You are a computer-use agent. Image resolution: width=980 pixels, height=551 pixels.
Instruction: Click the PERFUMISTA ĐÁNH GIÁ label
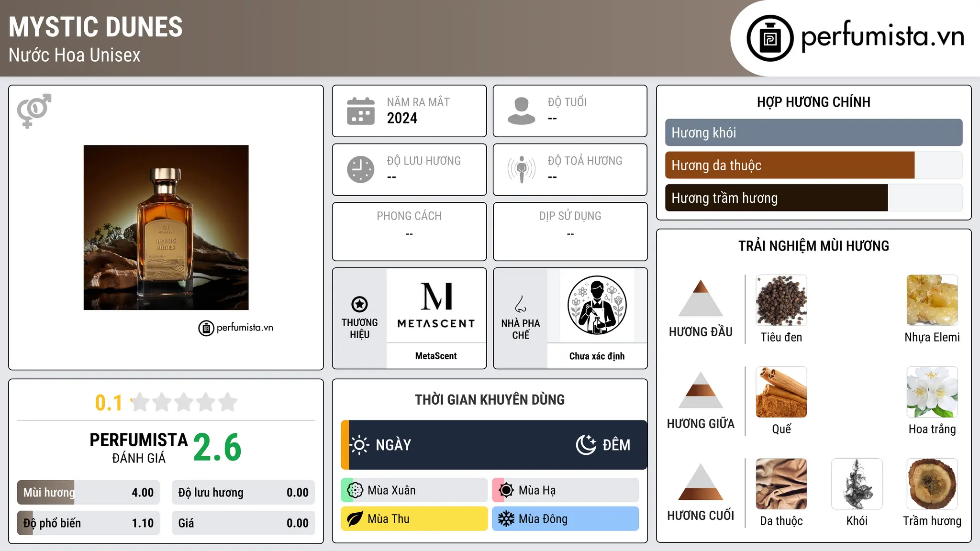click(139, 448)
